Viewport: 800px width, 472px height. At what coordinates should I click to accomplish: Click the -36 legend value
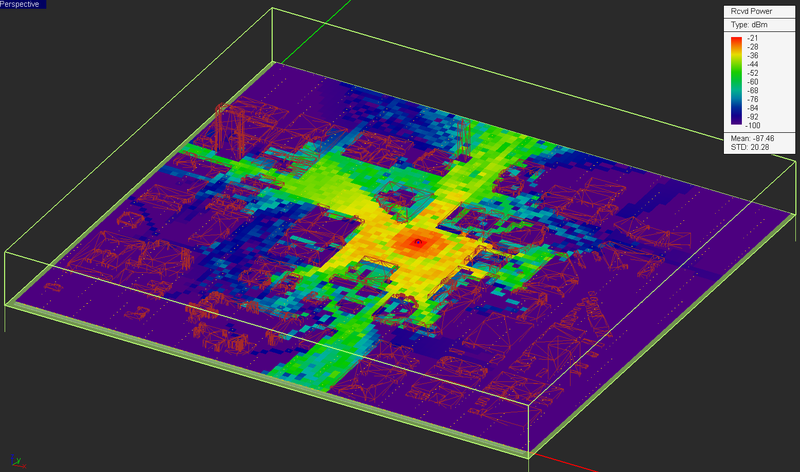(753, 56)
